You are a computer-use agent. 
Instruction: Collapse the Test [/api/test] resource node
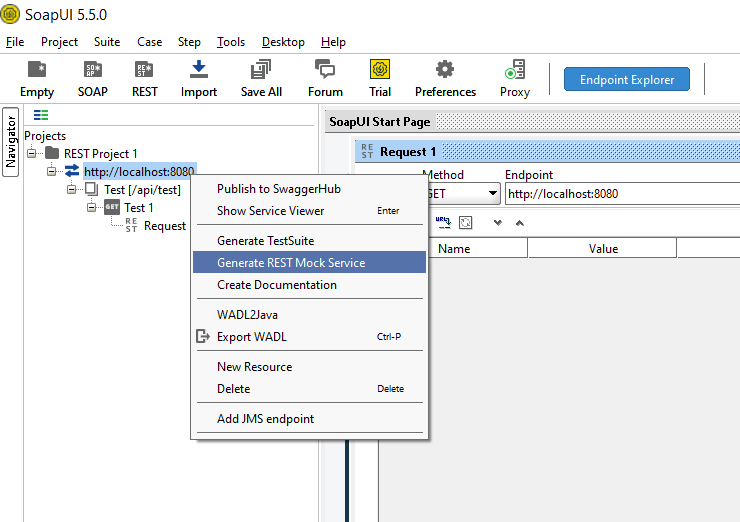[x=72, y=189]
